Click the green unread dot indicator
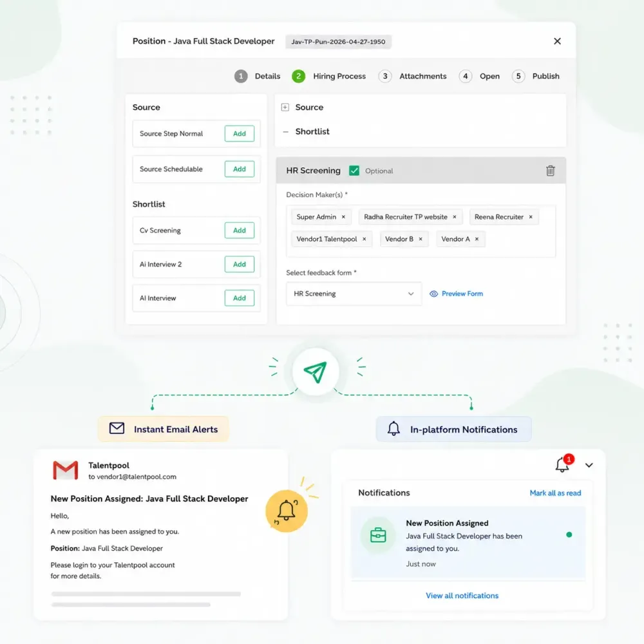This screenshot has height=644, width=644. tap(569, 535)
